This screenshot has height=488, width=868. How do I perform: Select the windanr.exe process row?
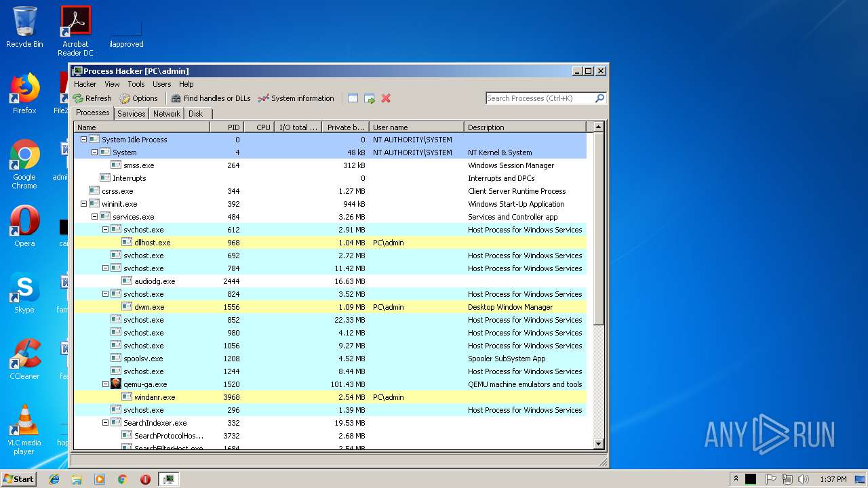[330, 397]
